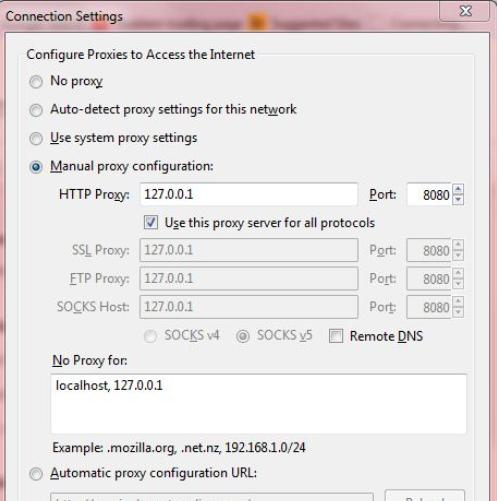Click the No Proxy for text area
The width and height of the screenshot is (497, 501).
pos(259,404)
